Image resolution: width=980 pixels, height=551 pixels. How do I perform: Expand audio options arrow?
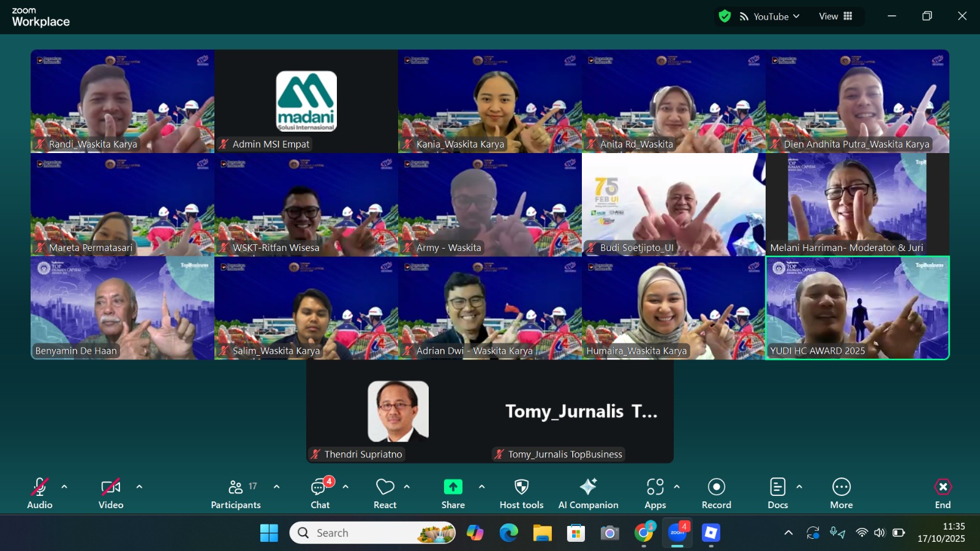[64, 487]
